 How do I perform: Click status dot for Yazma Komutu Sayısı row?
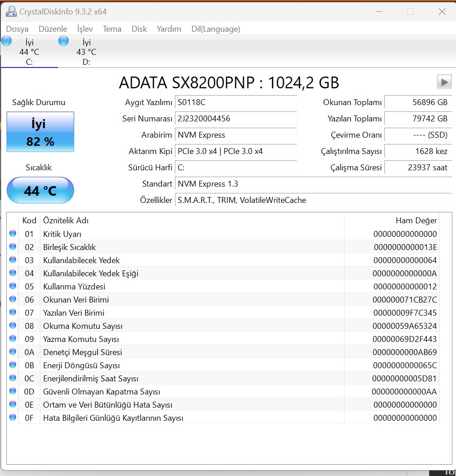click(13, 338)
